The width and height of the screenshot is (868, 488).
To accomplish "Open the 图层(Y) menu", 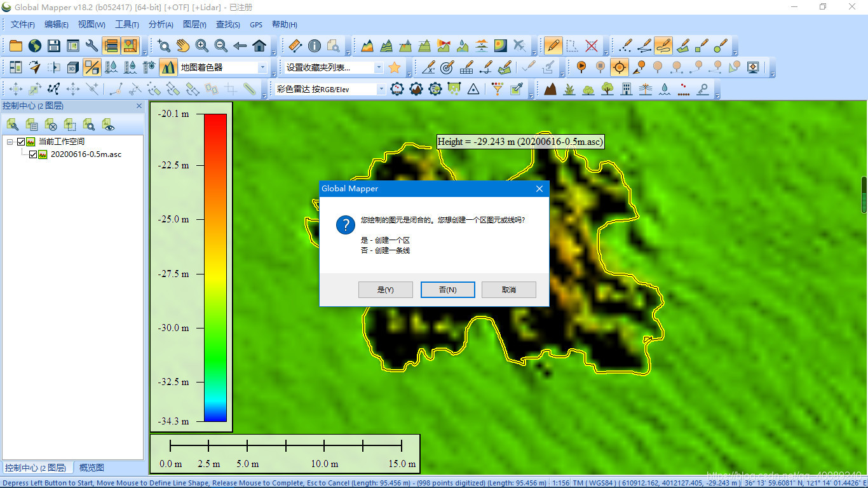I will pos(194,25).
